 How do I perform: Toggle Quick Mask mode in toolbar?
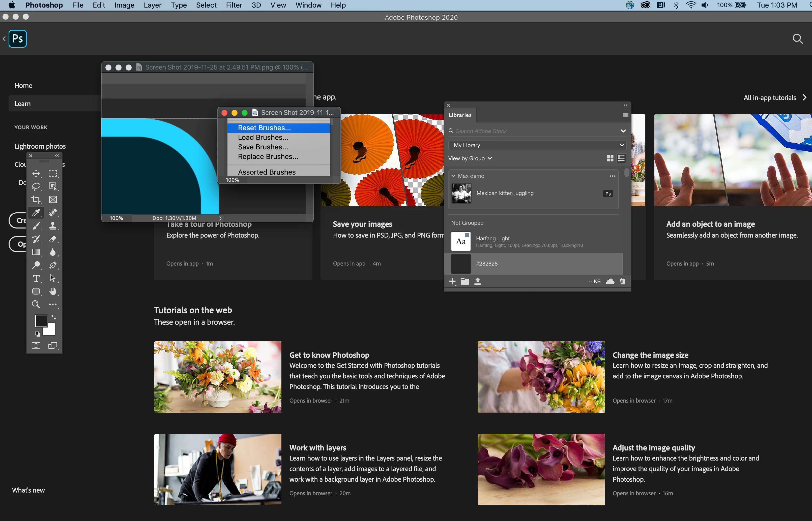[36, 346]
